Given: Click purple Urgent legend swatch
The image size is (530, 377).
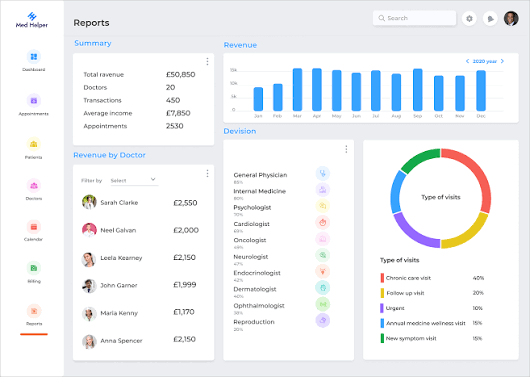Looking at the screenshot, I should tap(382, 308).
